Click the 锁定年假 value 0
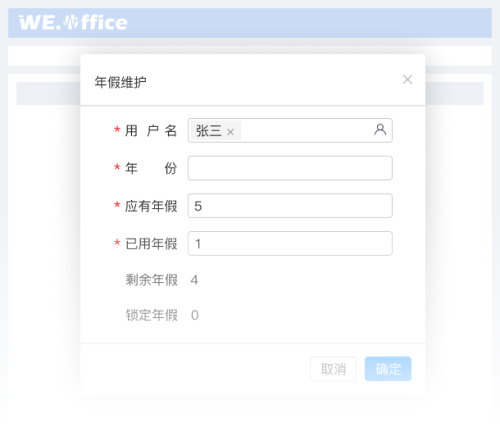500x435 pixels. (195, 315)
